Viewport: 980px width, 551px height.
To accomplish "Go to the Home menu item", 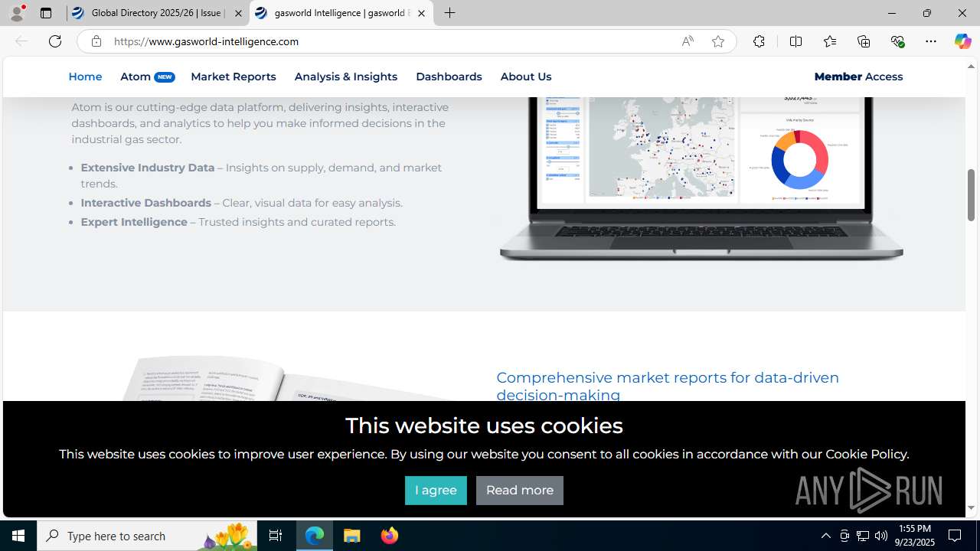I will pos(85,77).
